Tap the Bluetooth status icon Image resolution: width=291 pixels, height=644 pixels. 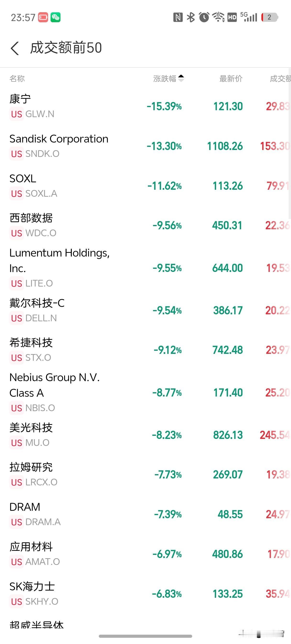pos(191,17)
